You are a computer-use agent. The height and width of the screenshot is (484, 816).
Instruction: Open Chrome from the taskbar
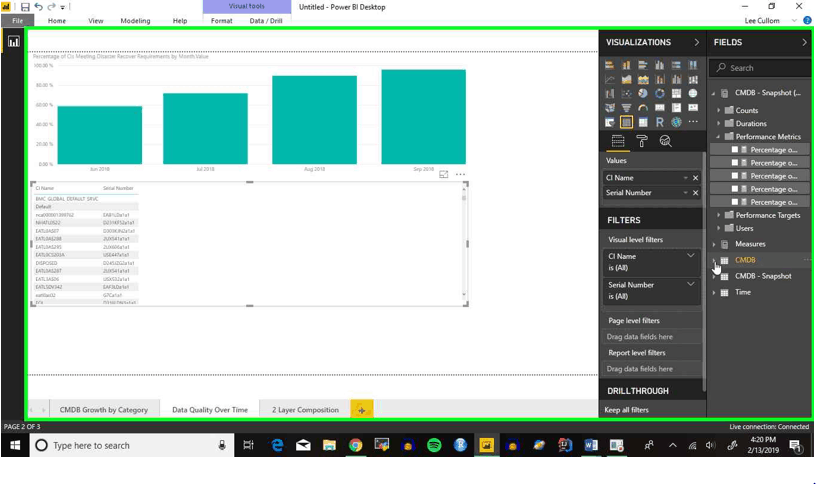click(355, 445)
